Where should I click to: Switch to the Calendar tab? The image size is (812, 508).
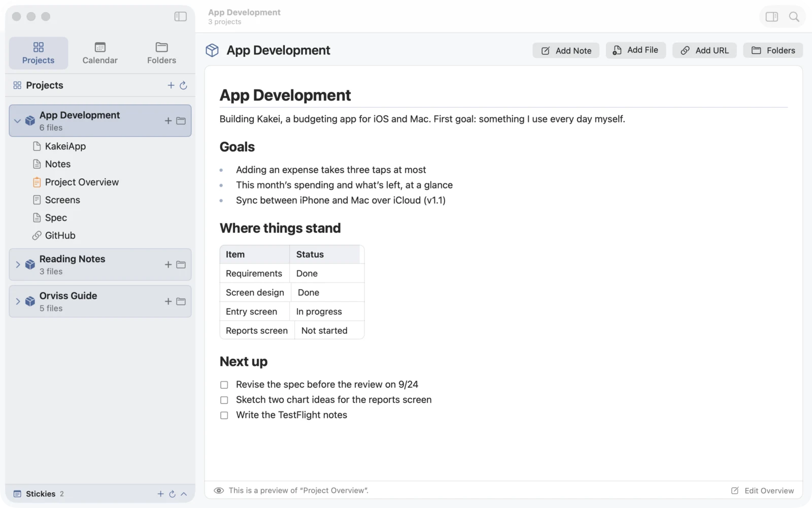100,53
